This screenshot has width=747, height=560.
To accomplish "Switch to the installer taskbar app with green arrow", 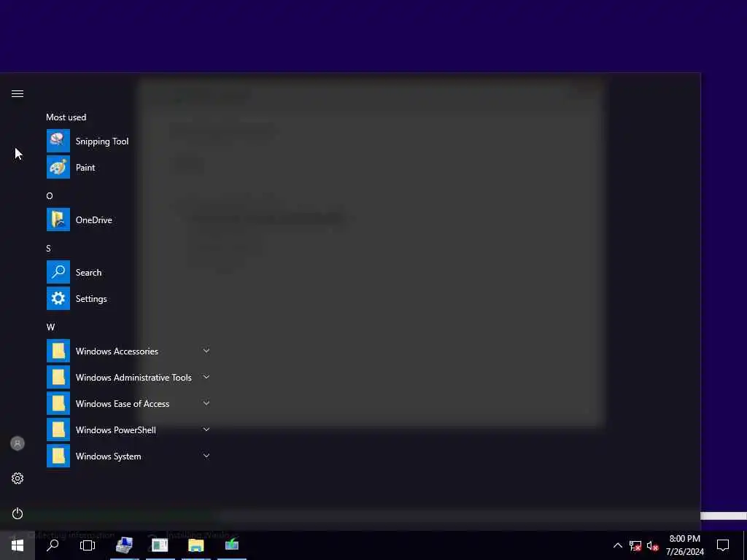I will pyautogui.click(x=231, y=545).
